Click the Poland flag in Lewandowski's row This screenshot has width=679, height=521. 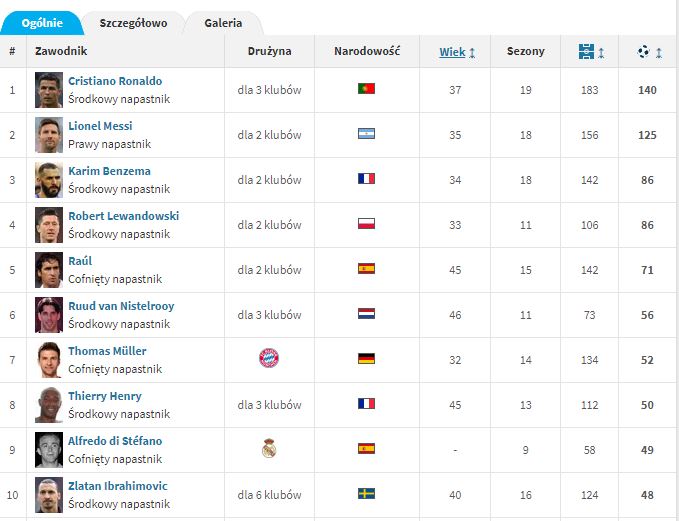[366, 223]
